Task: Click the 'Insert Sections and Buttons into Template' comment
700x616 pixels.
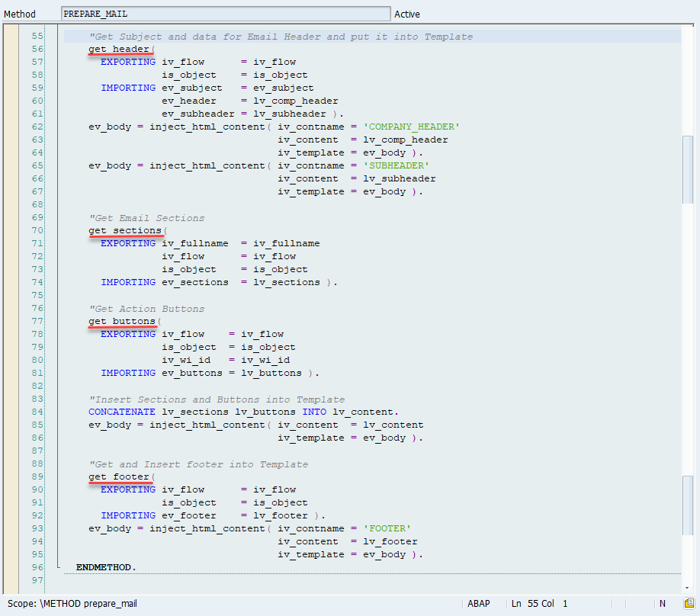Action: 217,399
